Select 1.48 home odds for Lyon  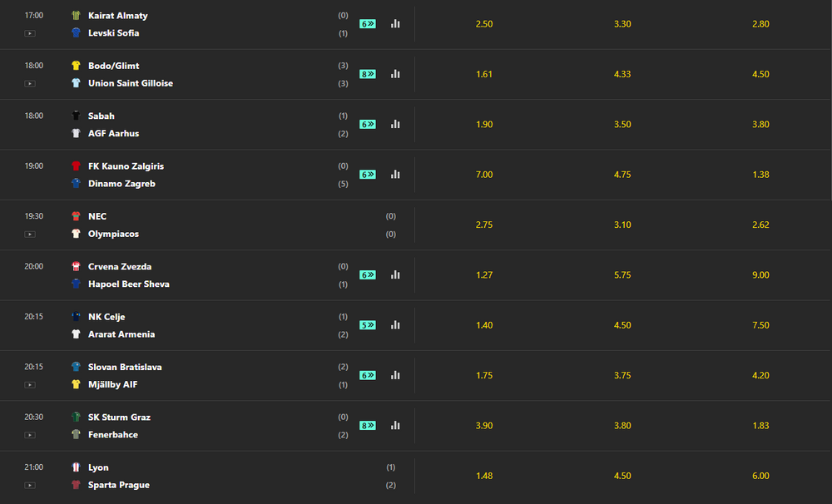coord(484,476)
